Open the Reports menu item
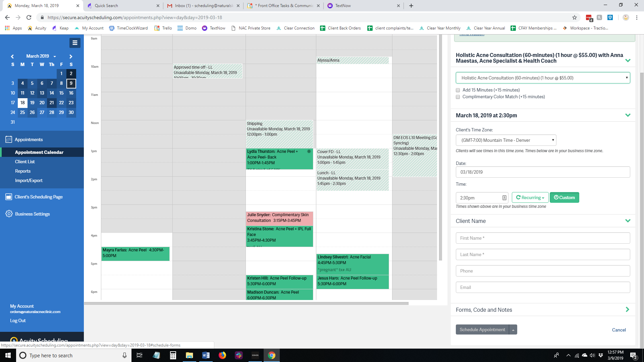The image size is (644, 362). click(23, 171)
